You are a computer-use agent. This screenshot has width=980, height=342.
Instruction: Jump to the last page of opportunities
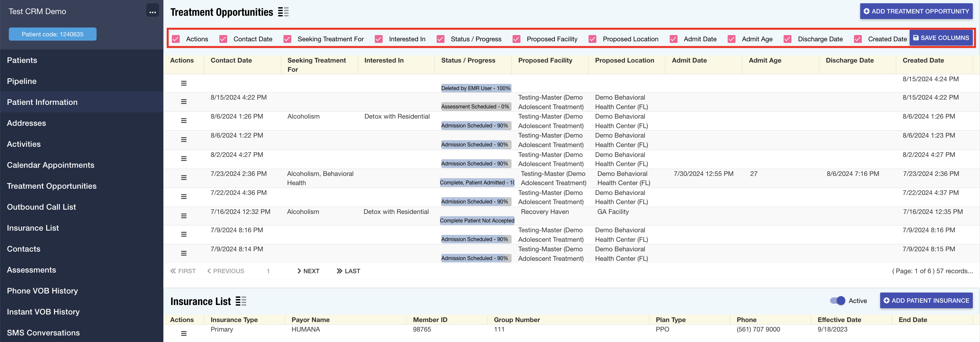pos(348,271)
